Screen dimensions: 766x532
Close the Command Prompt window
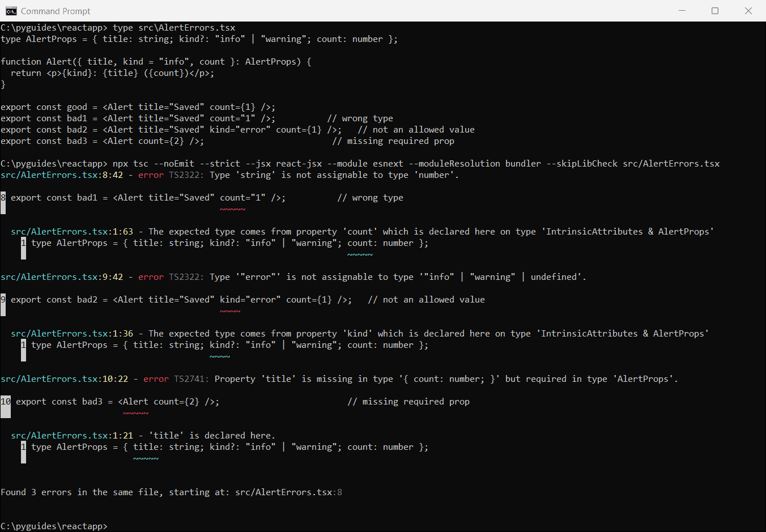[748, 11]
